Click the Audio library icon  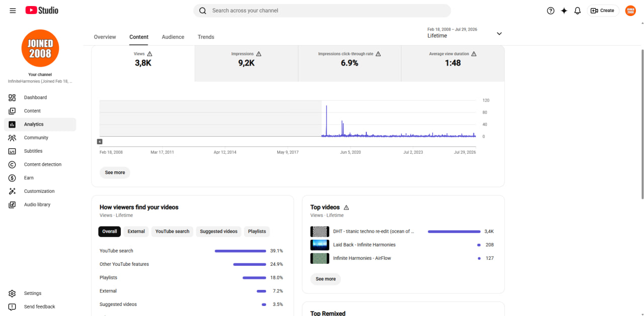(12, 205)
